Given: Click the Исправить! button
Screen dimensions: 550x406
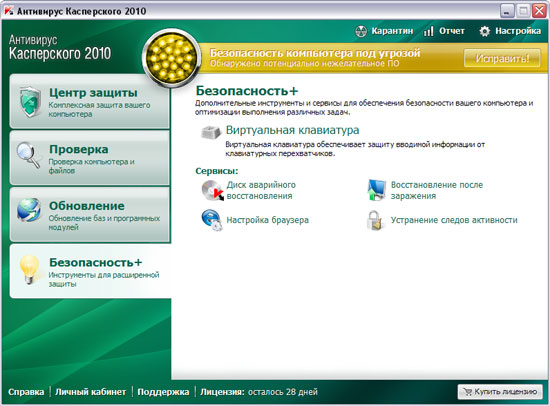Looking at the screenshot, I should point(502,58).
